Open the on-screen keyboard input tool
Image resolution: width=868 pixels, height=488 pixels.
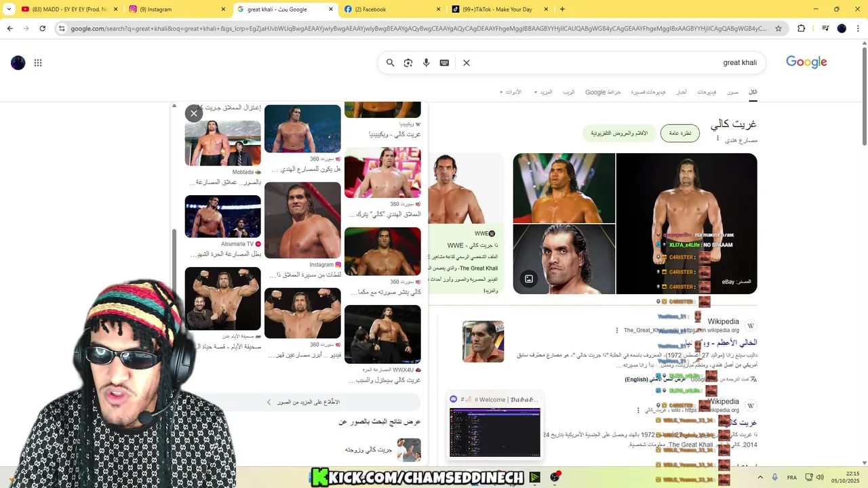point(444,62)
